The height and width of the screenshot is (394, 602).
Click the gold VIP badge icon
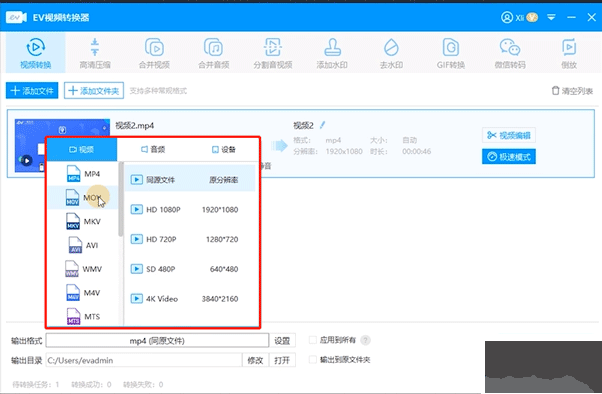pos(532,17)
